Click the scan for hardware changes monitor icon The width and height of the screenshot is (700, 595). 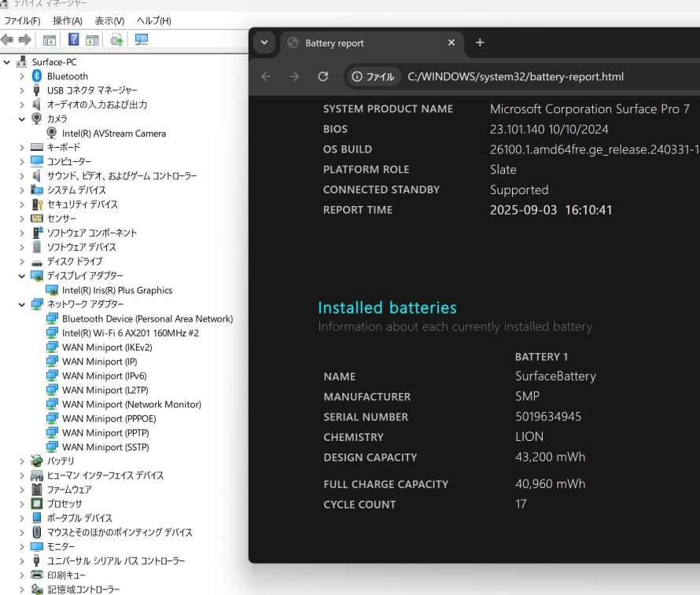click(x=142, y=40)
